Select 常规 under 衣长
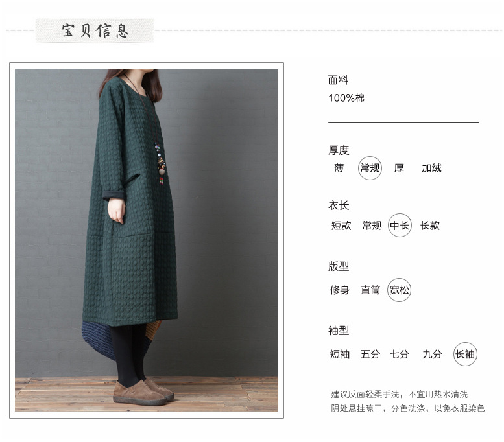The image size is (504, 442). 372,226
